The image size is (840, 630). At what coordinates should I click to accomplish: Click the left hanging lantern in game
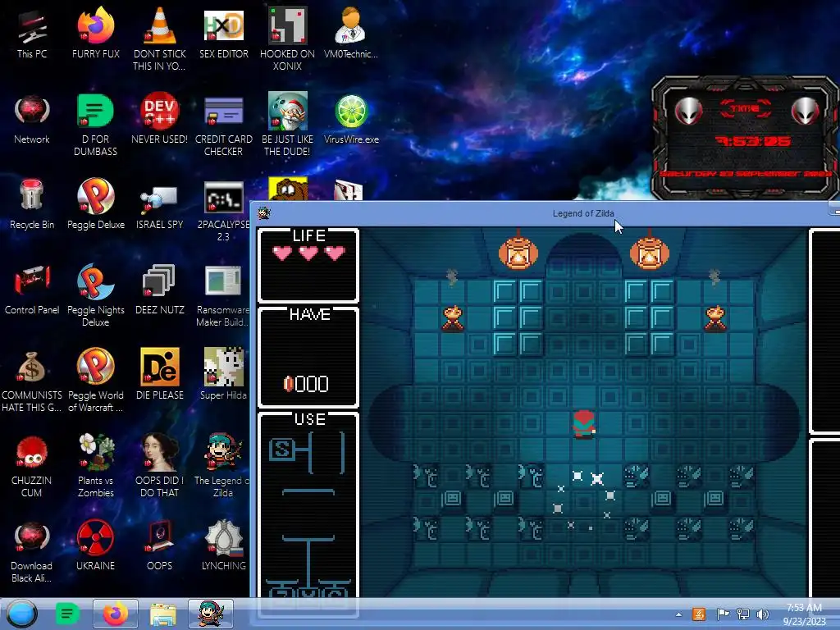518,251
